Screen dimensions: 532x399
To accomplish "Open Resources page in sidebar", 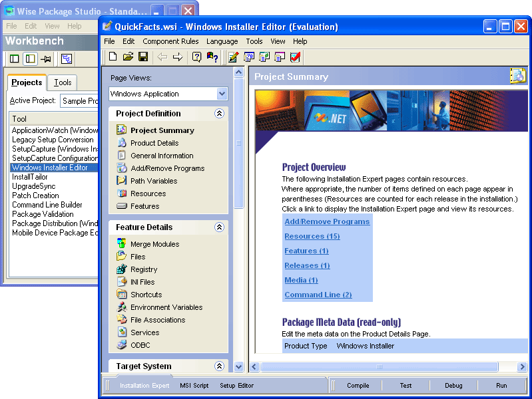I will coord(148,194).
